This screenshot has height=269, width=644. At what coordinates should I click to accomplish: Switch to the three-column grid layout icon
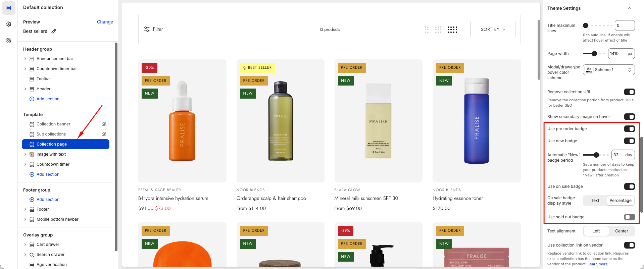(438, 30)
